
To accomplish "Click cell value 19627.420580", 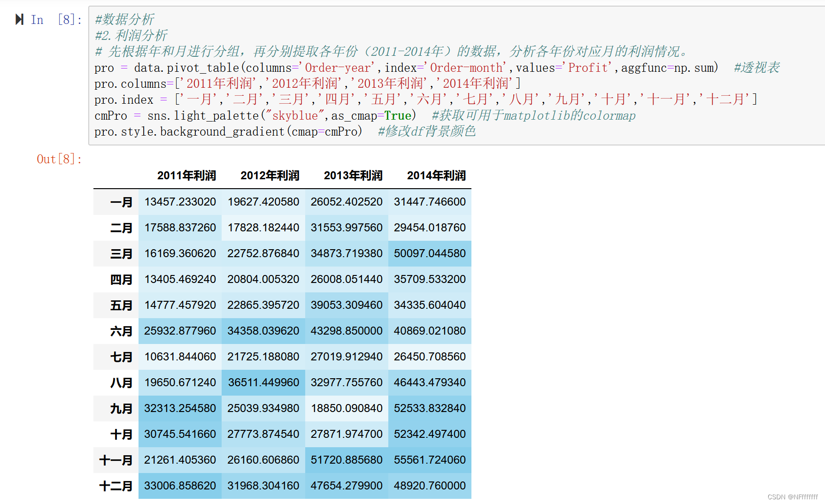I will click(x=263, y=202).
